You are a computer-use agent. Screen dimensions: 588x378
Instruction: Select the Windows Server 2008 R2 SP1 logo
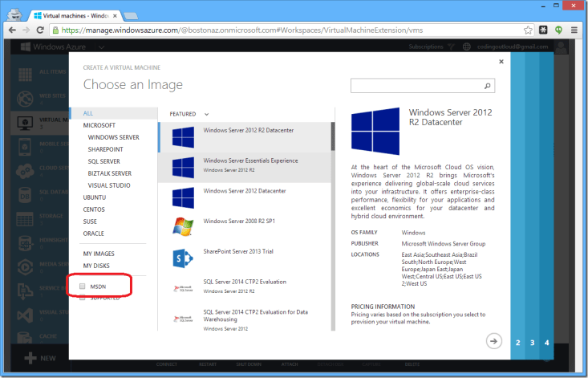coord(183,227)
